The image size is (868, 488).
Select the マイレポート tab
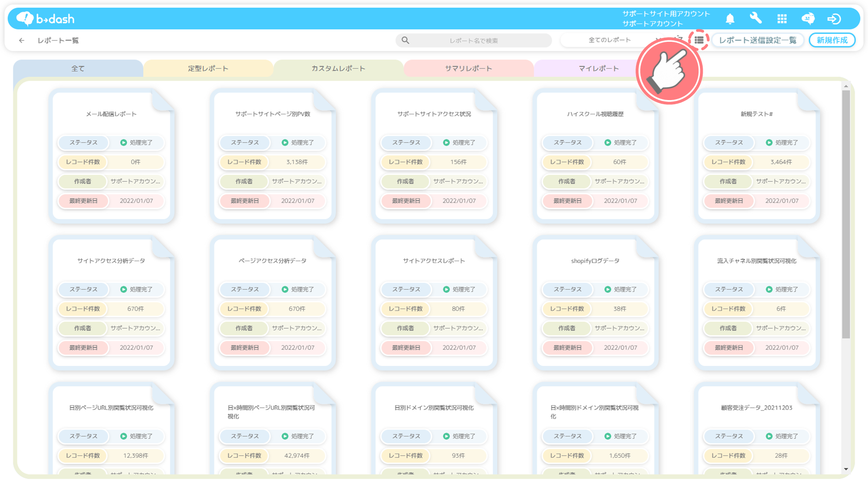598,68
